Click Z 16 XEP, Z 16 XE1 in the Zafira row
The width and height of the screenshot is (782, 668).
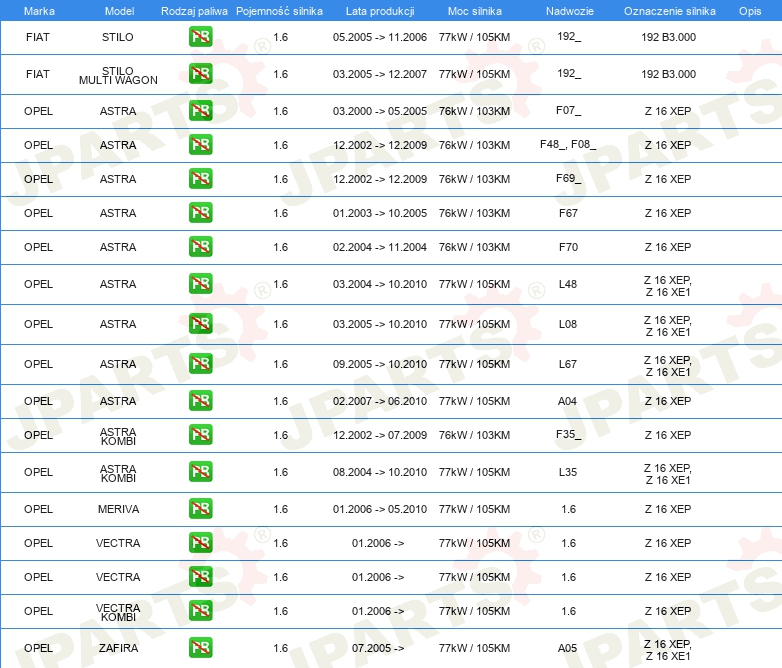pyautogui.click(x=668, y=650)
